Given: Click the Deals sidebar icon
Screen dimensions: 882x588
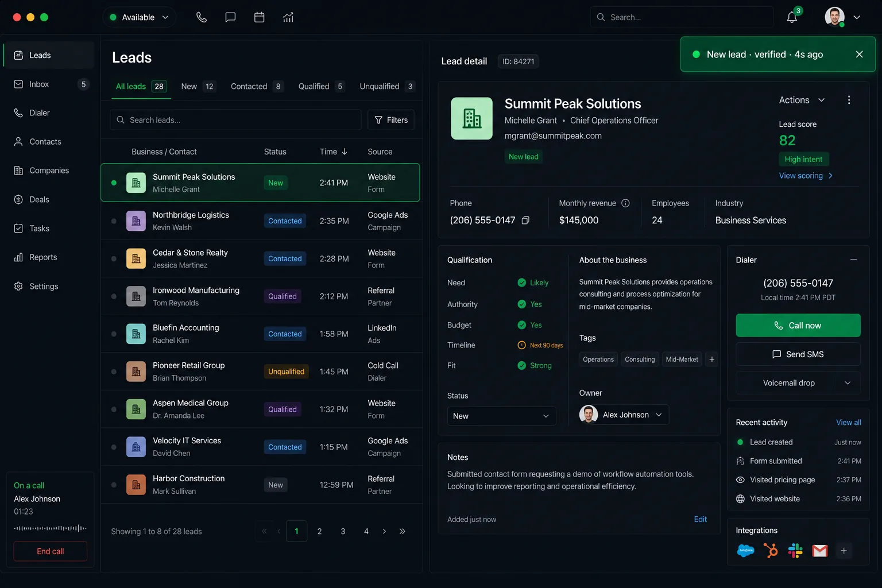Looking at the screenshot, I should pyautogui.click(x=18, y=200).
